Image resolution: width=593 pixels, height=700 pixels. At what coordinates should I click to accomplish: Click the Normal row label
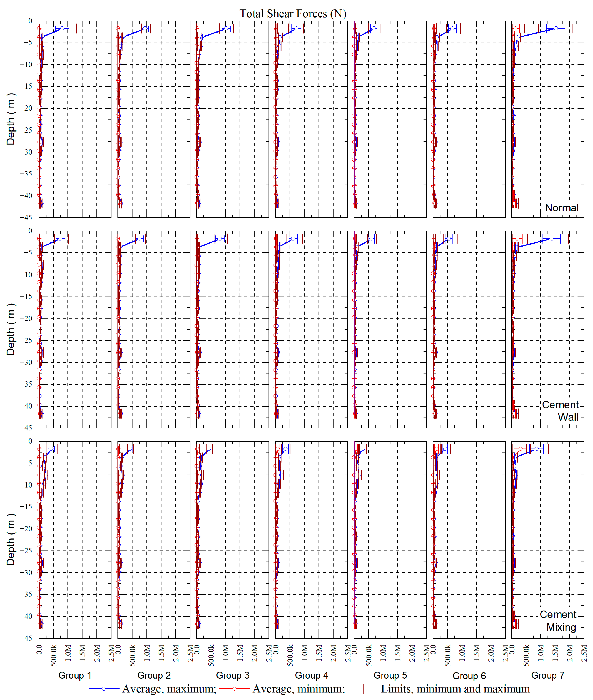[562, 208]
